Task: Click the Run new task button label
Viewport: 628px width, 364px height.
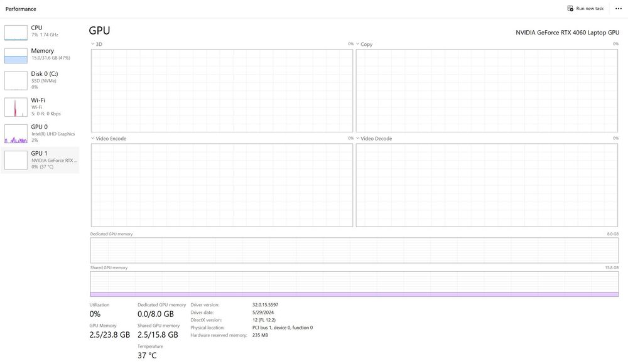Action: 590,8
